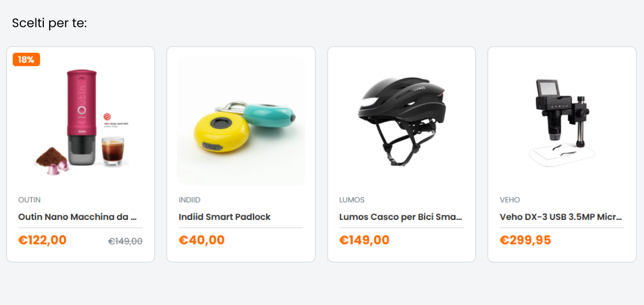Click the €299,95 microscope price

(x=525, y=240)
